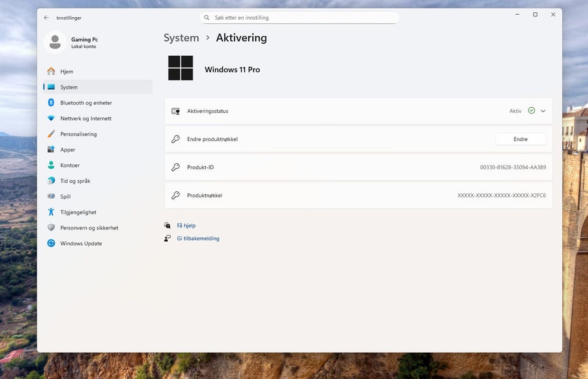Click the Produkt-ID row
Viewport: 588px width, 379px height.
coord(358,167)
